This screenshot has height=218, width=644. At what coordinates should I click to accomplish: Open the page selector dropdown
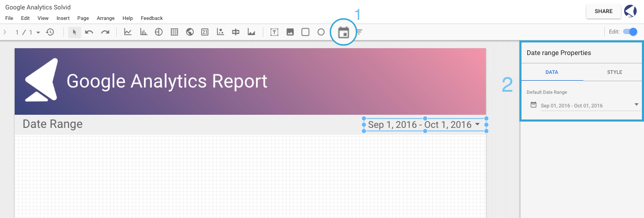point(27,32)
